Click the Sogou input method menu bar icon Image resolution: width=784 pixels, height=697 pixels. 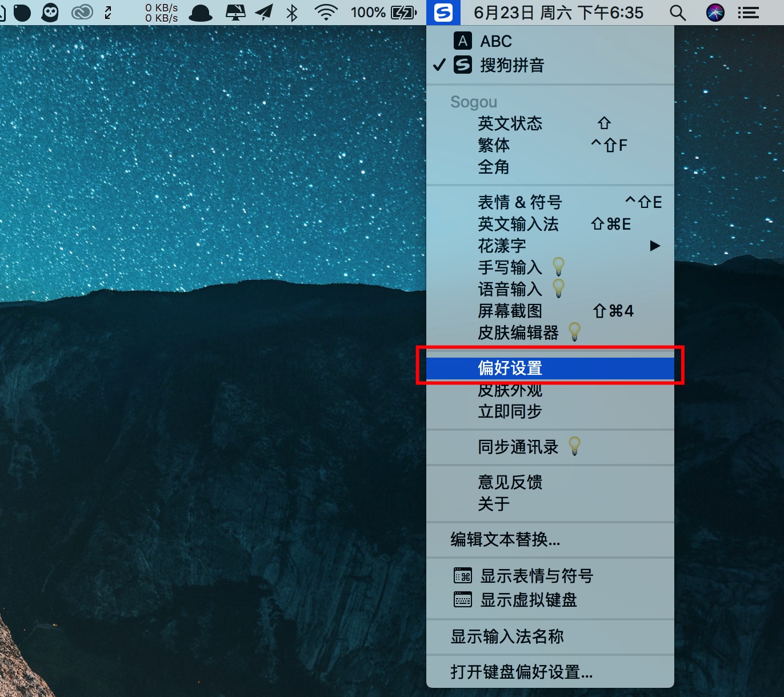pos(443,13)
